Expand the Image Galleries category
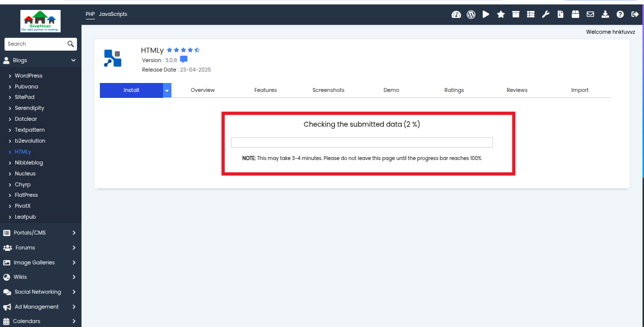The width and height of the screenshot is (644, 327). point(40,262)
